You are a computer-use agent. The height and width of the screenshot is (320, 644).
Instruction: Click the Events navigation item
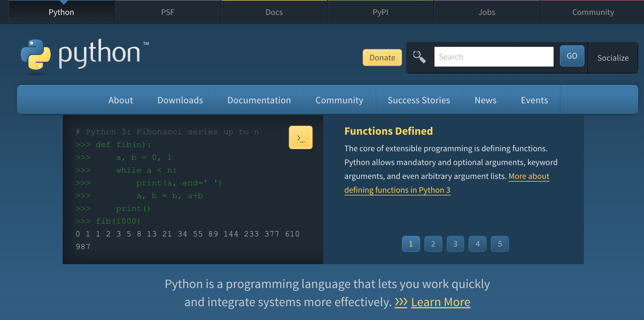[x=535, y=100]
